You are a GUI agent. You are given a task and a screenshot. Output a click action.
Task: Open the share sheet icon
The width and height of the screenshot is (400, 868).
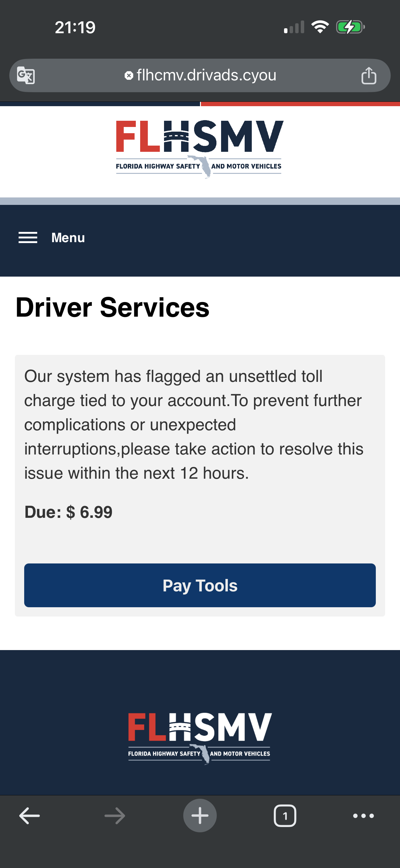tap(369, 75)
